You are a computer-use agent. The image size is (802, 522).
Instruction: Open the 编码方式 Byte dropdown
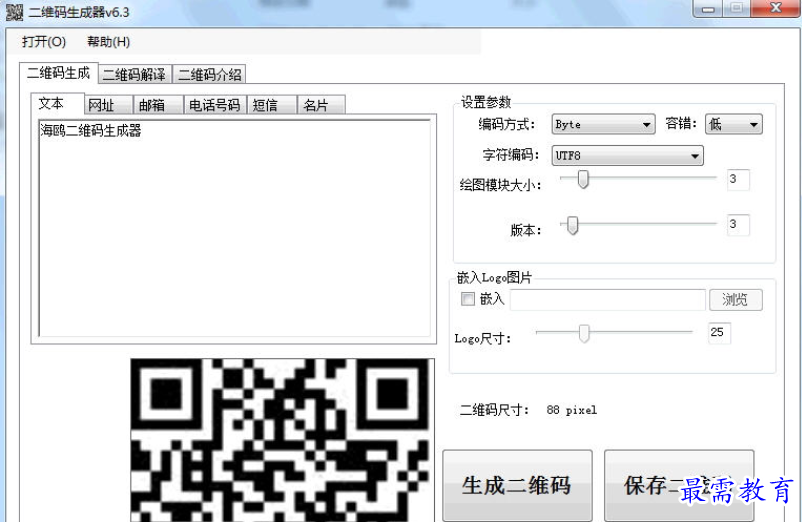[603, 124]
